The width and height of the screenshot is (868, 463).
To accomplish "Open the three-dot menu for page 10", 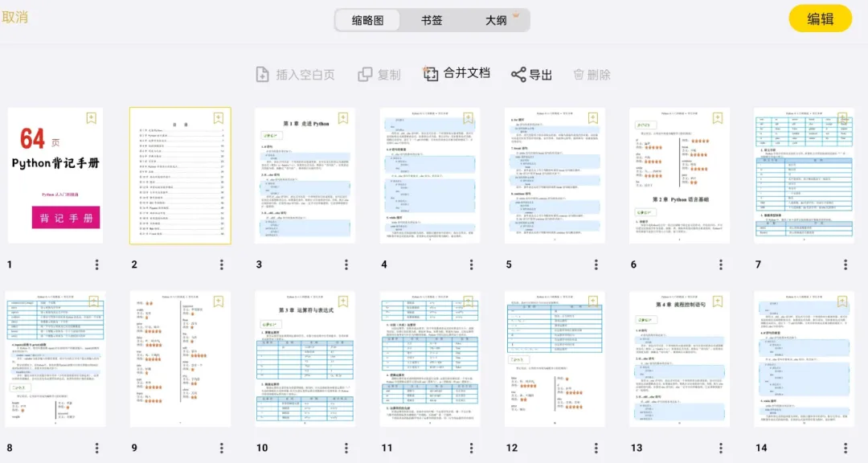I will pos(346,448).
